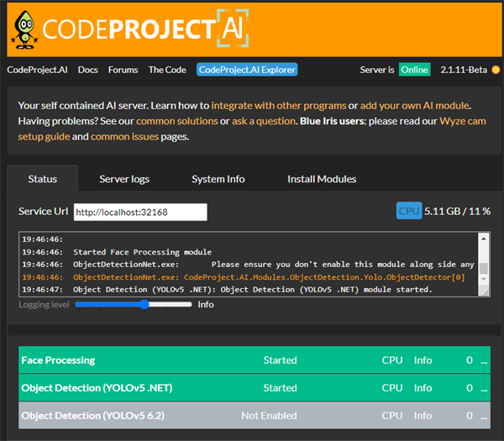Image resolution: width=504 pixels, height=441 pixels.
Task: Click Object Detection (YOLOv5 .NET) module name
Action: 97,388
